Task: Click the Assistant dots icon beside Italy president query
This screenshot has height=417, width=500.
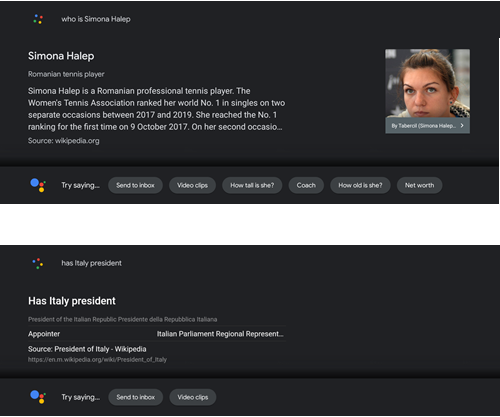Action: click(x=38, y=263)
